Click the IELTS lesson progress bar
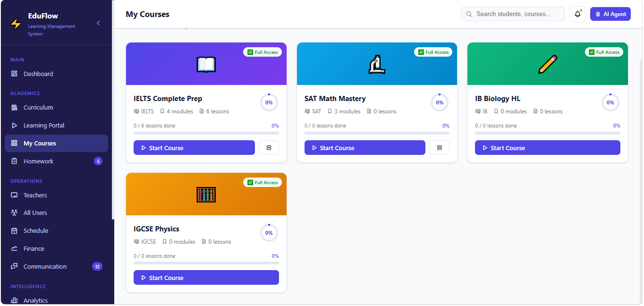This screenshot has height=306, width=644. click(206, 133)
